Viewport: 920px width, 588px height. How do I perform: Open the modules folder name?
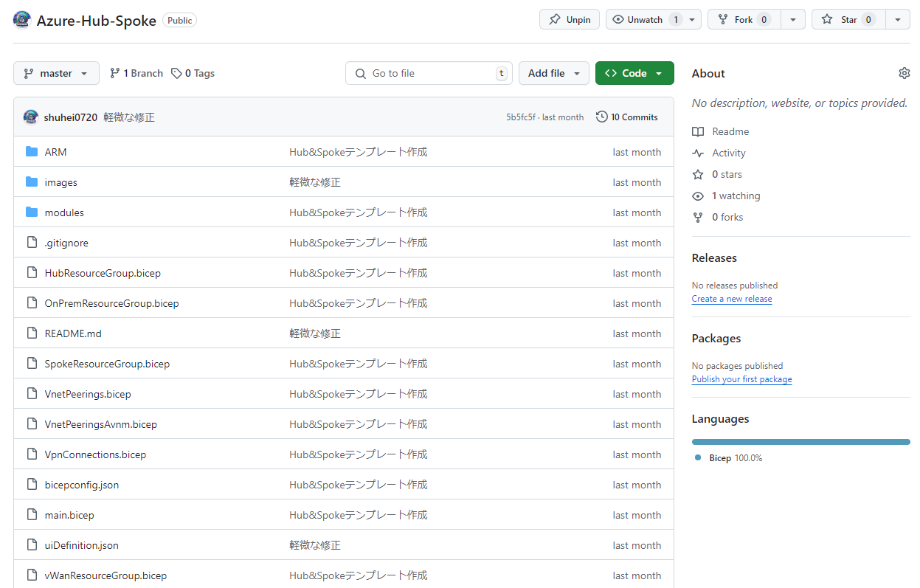[x=64, y=212]
